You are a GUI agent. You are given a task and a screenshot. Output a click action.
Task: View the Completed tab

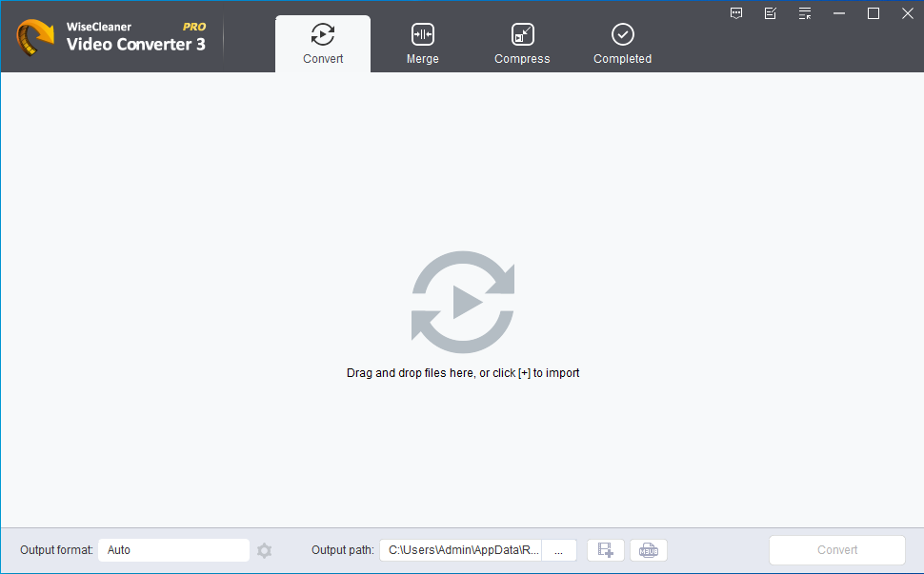[x=622, y=44]
